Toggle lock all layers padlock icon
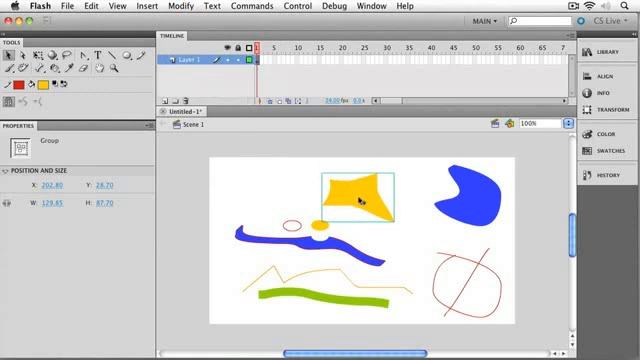Image resolution: width=640 pixels, height=360 pixels. tap(238, 48)
